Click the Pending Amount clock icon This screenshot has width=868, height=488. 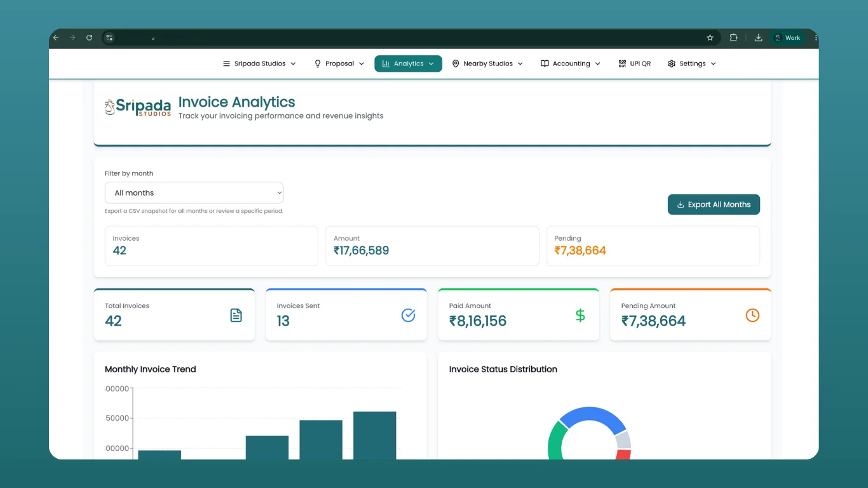[752, 315]
